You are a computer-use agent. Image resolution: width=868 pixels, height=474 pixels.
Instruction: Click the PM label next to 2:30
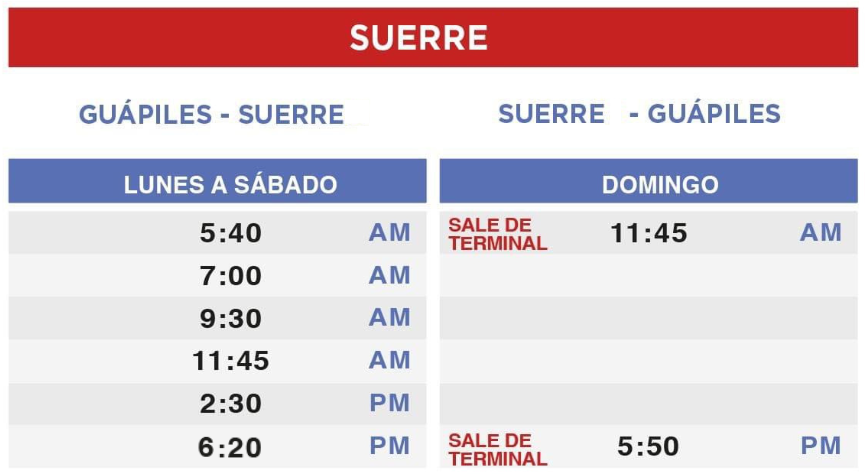tap(390, 403)
